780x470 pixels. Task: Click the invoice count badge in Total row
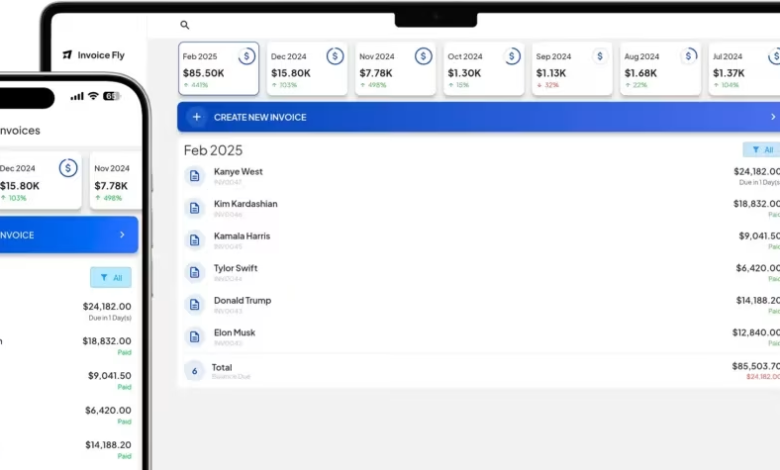point(194,371)
